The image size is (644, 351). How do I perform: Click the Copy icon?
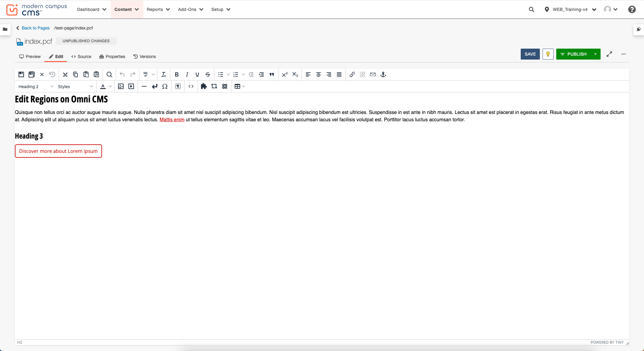point(76,74)
